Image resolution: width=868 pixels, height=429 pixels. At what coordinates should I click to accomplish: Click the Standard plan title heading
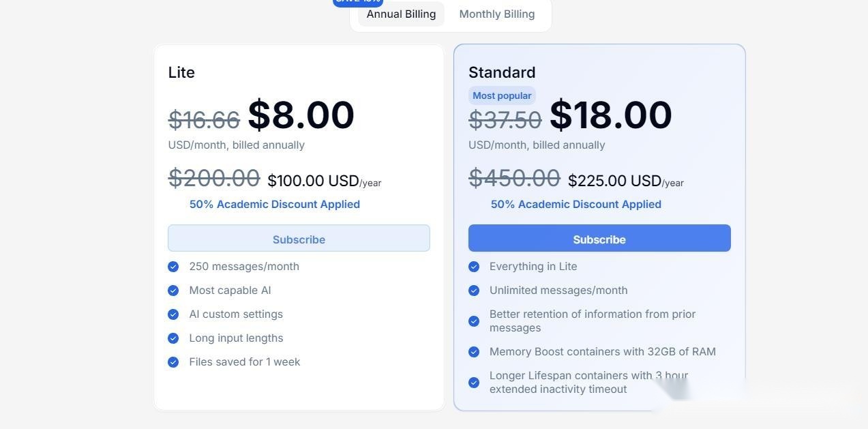pyautogui.click(x=502, y=72)
